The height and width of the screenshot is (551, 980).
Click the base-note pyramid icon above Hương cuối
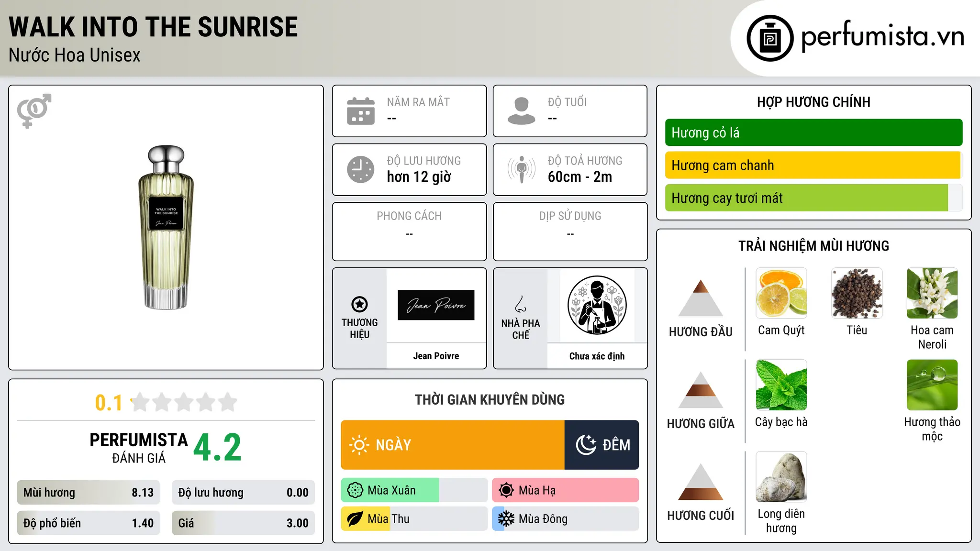click(x=701, y=481)
